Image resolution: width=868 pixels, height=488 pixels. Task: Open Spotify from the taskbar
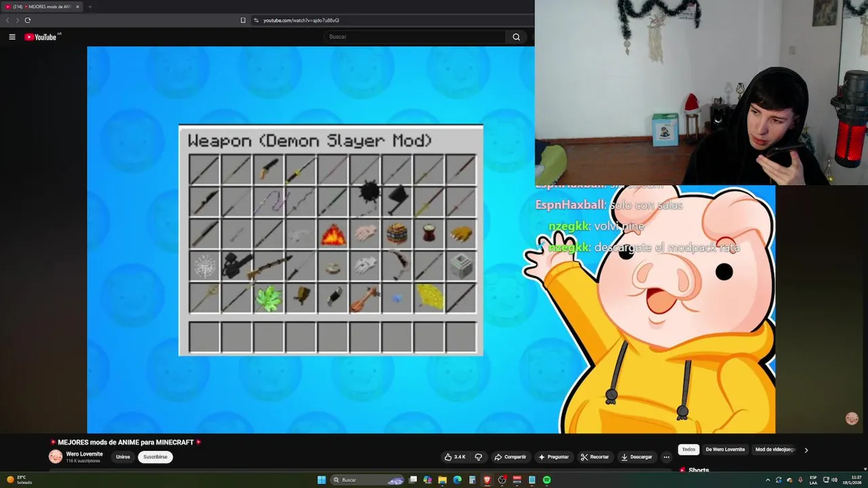(x=547, y=480)
